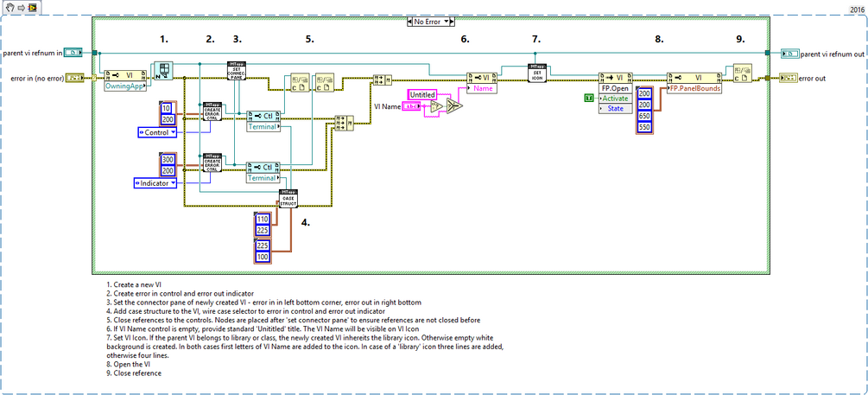Click the error in (no error) terminal
Image resolution: width=868 pixels, height=395 pixels.
pos(74,78)
